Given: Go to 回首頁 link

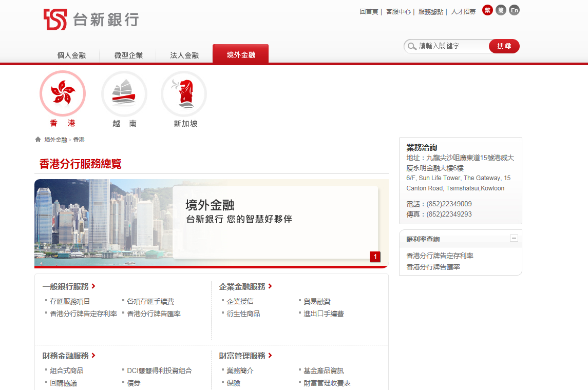Looking at the screenshot, I should pyautogui.click(x=369, y=12).
